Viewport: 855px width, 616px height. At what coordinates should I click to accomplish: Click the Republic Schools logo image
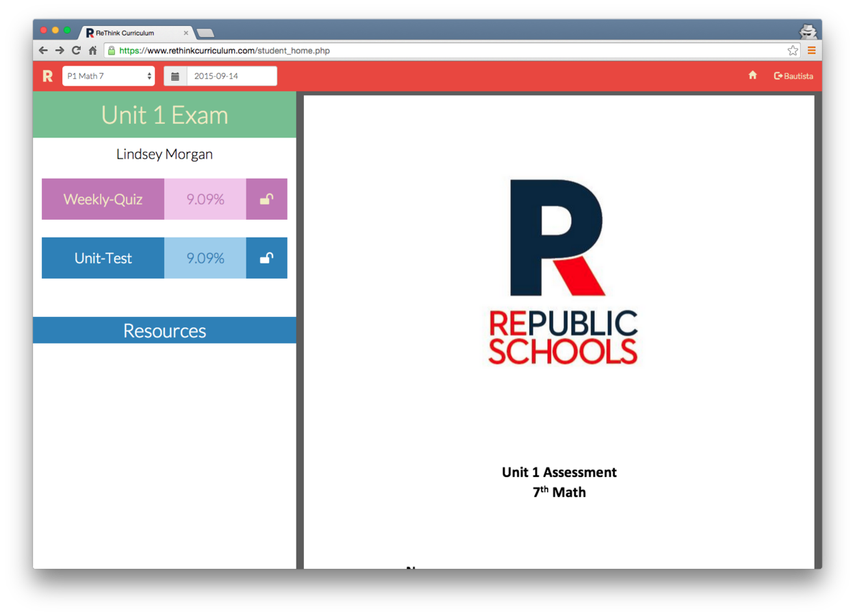[563, 272]
